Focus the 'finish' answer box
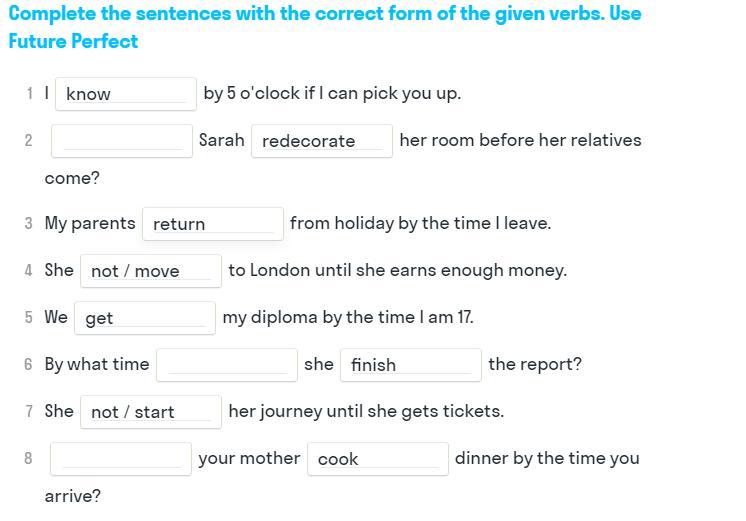 [410, 365]
